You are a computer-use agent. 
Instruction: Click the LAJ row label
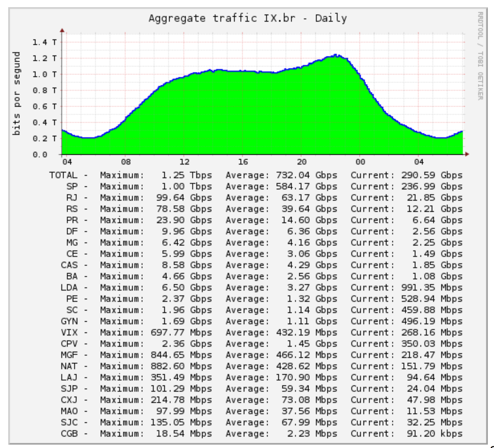(x=69, y=378)
